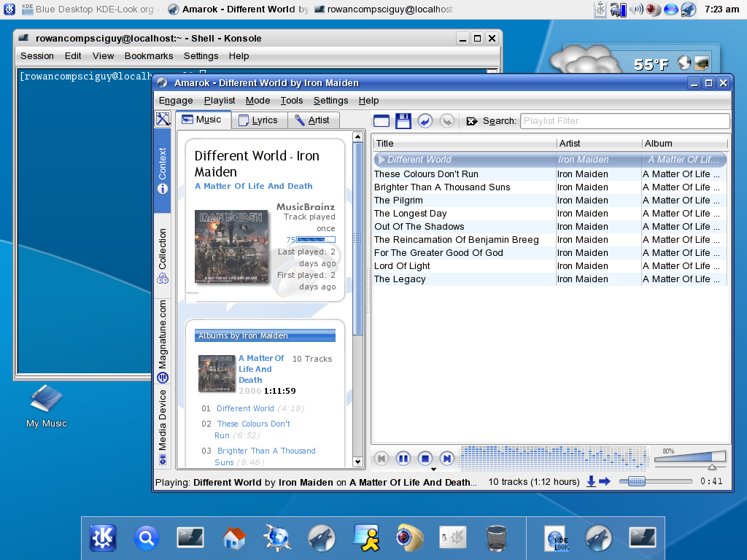Open Bookmarks menu in Konsole window
Image resolution: width=747 pixels, height=560 pixels.
(x=149, y=56)
